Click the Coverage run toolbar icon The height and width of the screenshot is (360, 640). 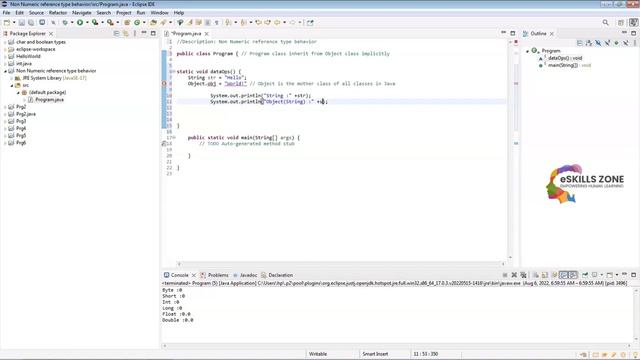click(x=95, y=23)
